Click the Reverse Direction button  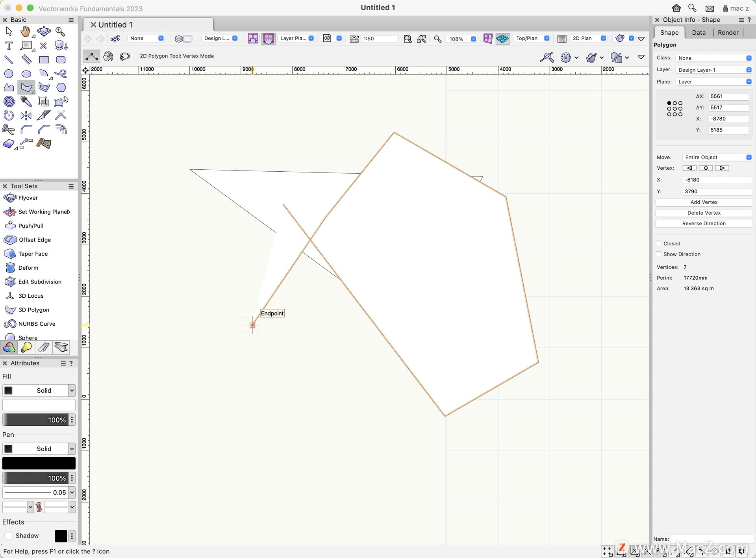click(x=704, y=223)
